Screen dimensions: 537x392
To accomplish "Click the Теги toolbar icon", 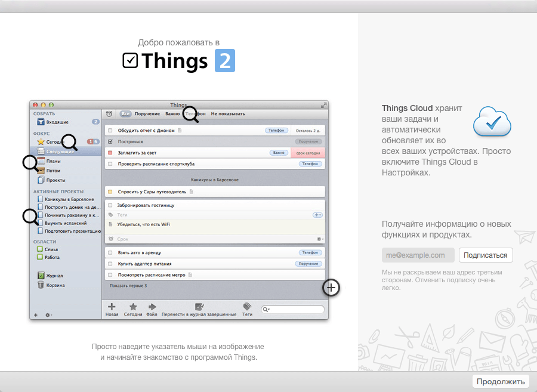I will 247,307.
